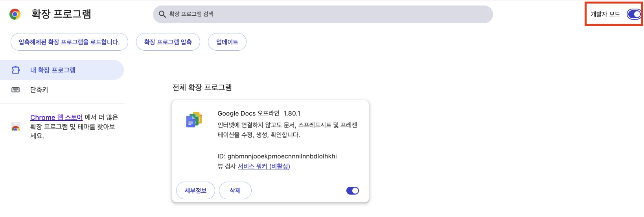Open 세부정보 for Google Docs 오프라인
Image resolution: width=644 pixels, height=217 pixels.
click(195, 191)
